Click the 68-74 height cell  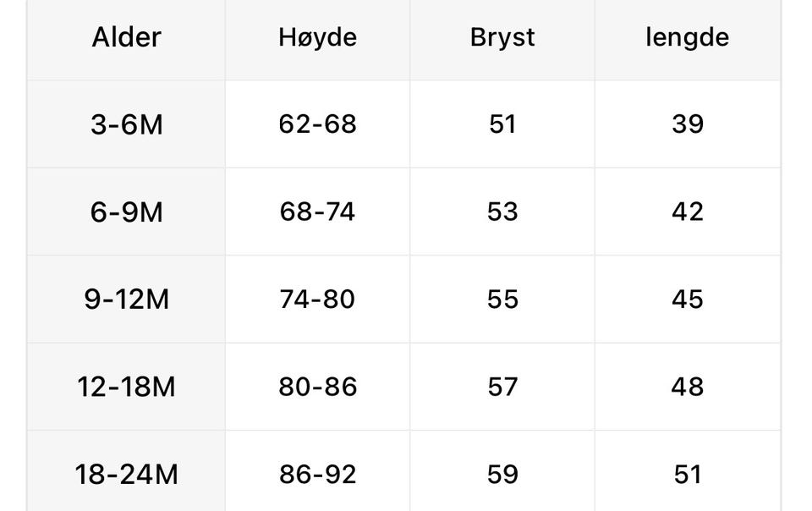[x=317, y=212]
